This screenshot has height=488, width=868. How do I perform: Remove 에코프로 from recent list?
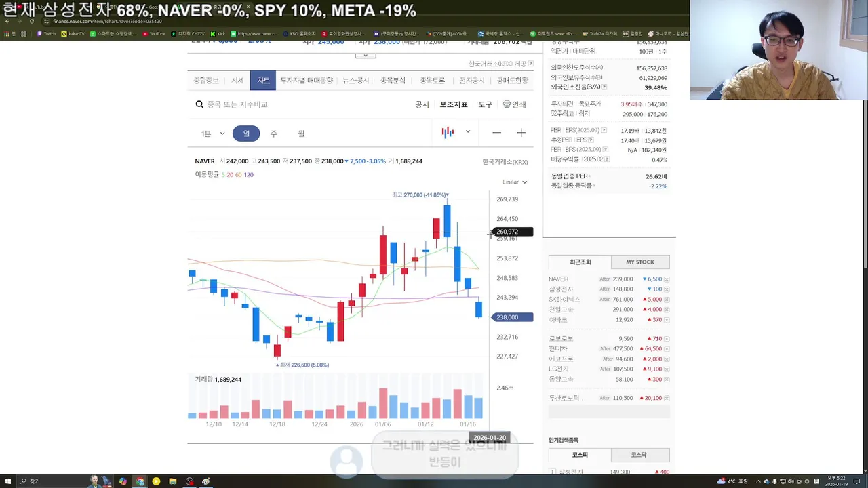click(667, 359)
